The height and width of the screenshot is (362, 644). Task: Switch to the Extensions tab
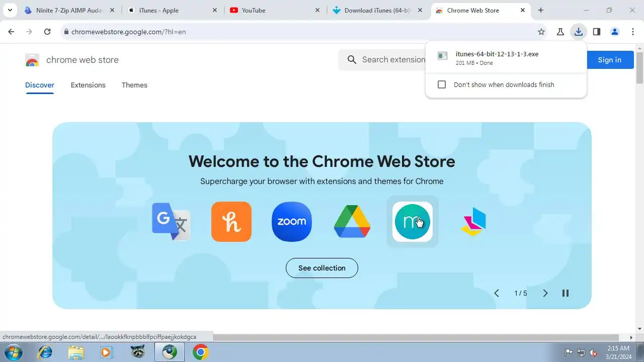click(x=88, y=85)
